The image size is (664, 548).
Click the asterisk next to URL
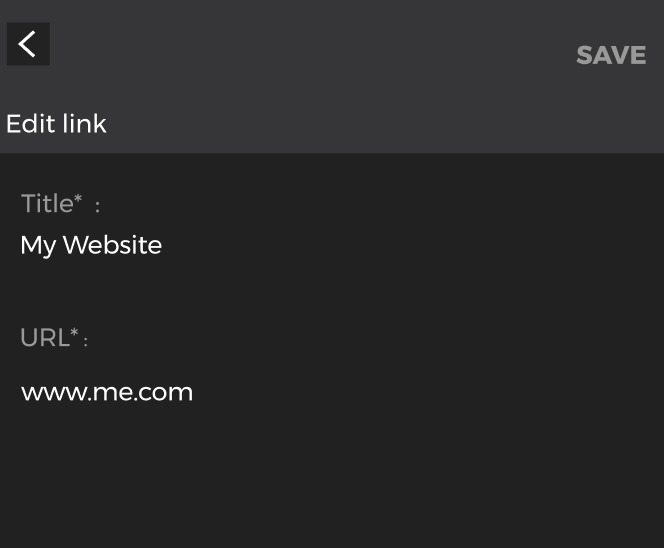(x=74, y=332)
